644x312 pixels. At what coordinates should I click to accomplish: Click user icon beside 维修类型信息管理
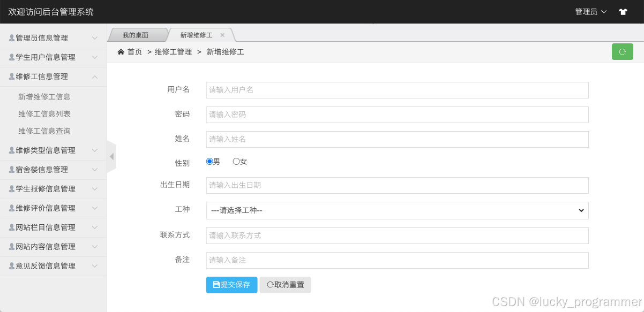(12, 150)
